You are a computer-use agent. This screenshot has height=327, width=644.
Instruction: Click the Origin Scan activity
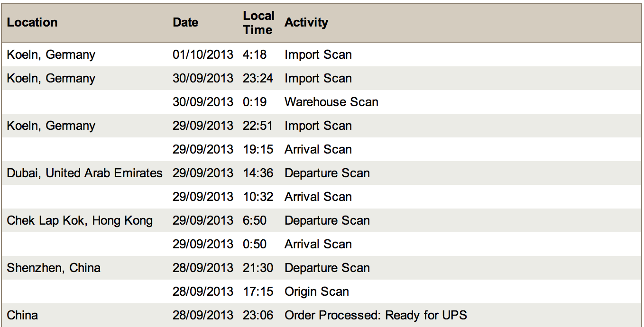pyautogui.click(x=317, y=291)
